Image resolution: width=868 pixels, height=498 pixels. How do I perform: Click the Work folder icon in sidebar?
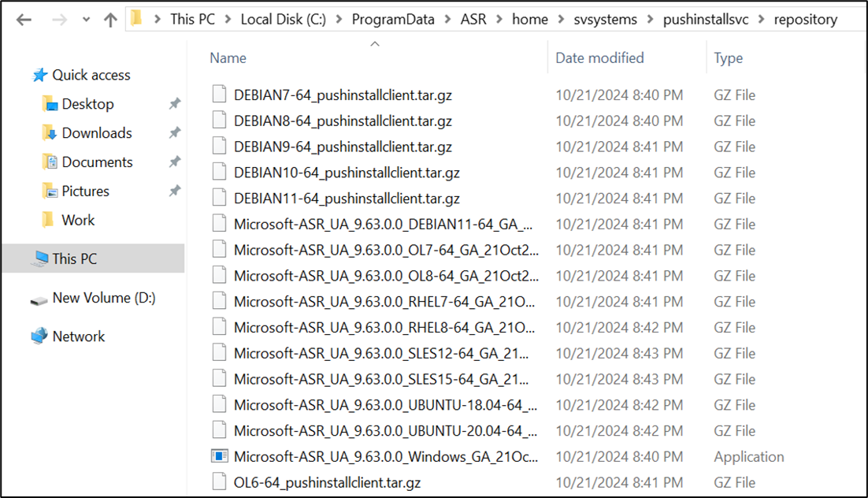[49, 220]
